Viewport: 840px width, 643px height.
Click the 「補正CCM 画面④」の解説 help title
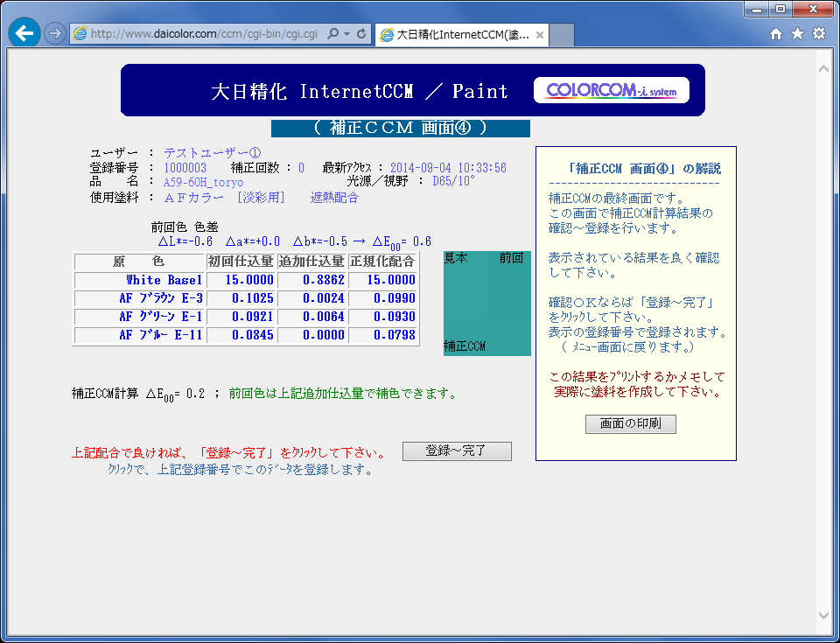click(644, 169)
